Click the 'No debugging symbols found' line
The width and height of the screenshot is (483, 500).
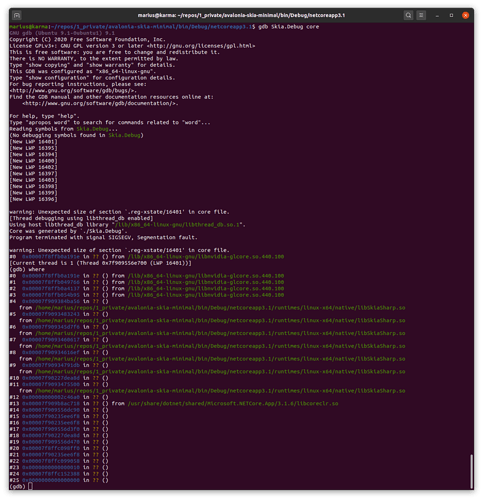[76, 135]
